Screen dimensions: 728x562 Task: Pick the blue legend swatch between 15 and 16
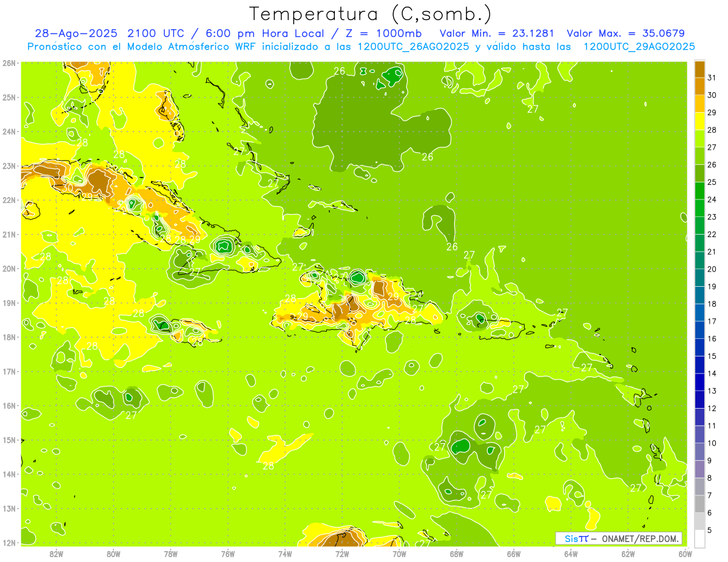point(699,347)
